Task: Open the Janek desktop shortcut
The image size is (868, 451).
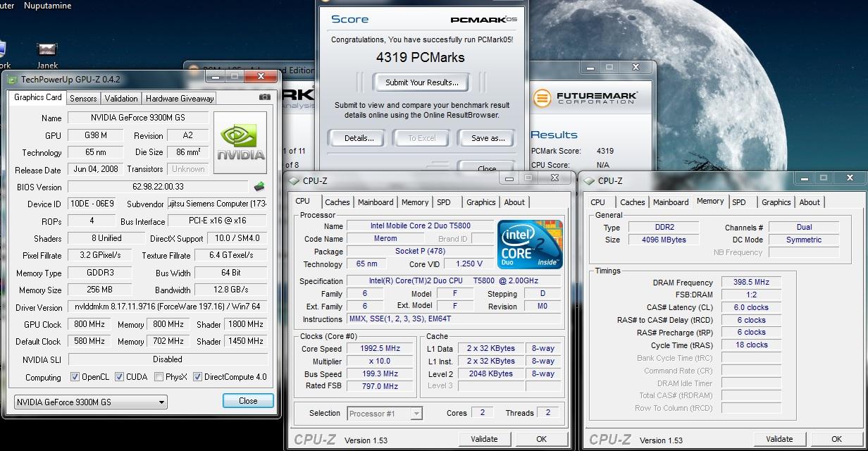Action: point(47,54)
